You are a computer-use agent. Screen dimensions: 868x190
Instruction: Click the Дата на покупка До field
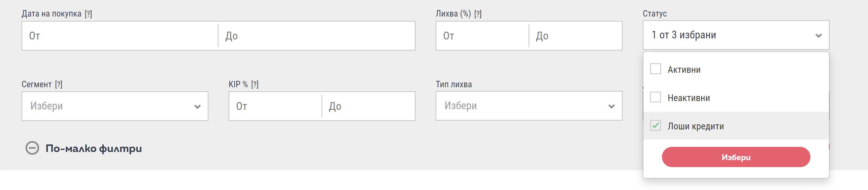(x=317, y=36)
